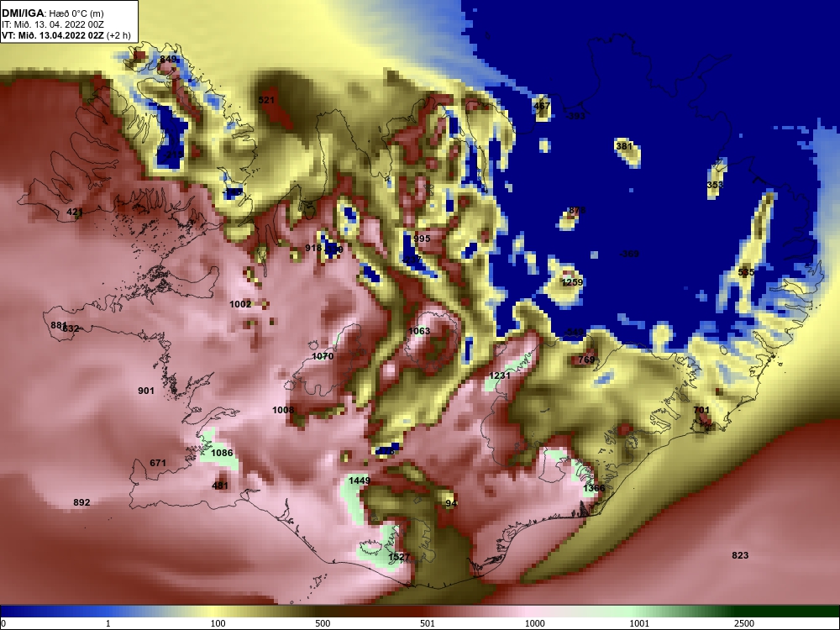The image size is (840, 630).
Task: Select the 100 label on the color scale
Action: coord(218,623)
